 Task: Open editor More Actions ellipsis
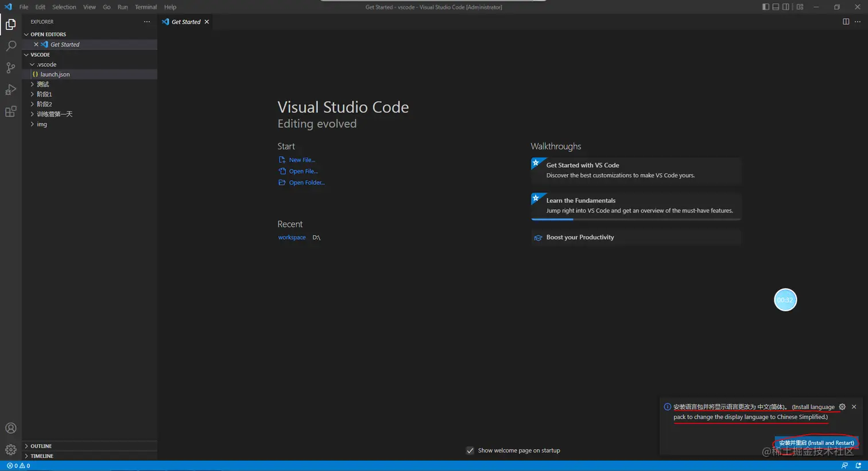(858, 22)
